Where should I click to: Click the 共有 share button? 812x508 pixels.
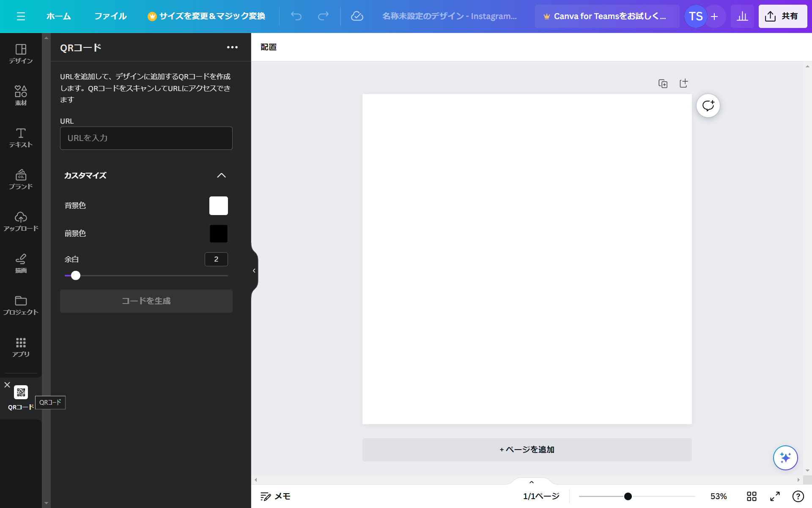[x=782, y=16]
